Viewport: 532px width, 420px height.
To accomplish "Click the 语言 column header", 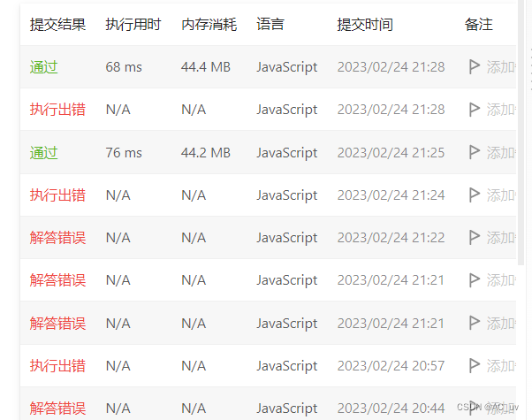I will [270, 25].
